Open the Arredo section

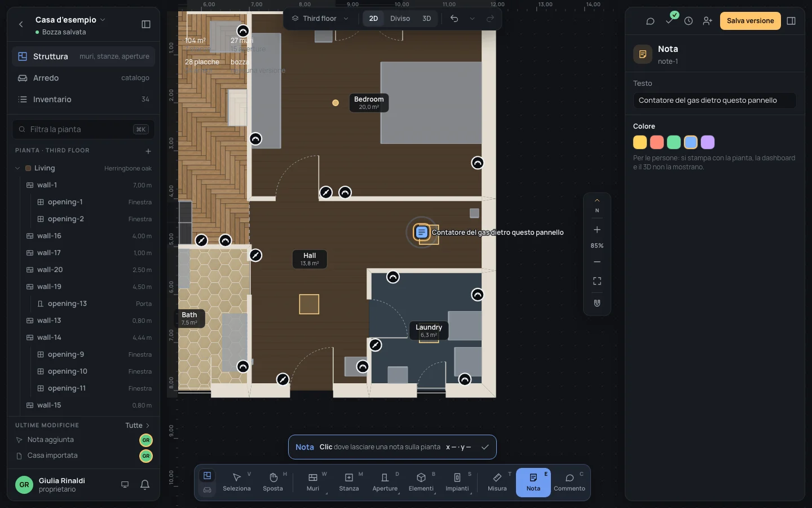(x=83, y=78)
